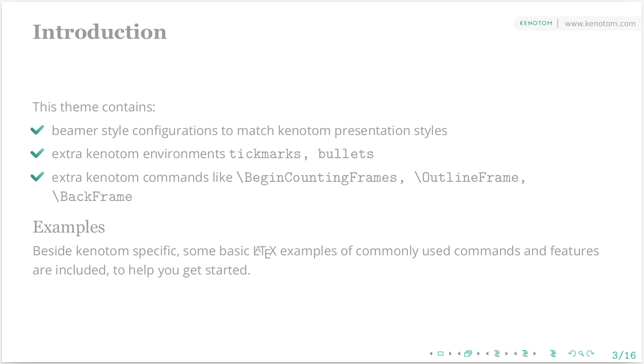
Task: Click the single slide rectangle navigation icon
Action: tap(441, 354)
